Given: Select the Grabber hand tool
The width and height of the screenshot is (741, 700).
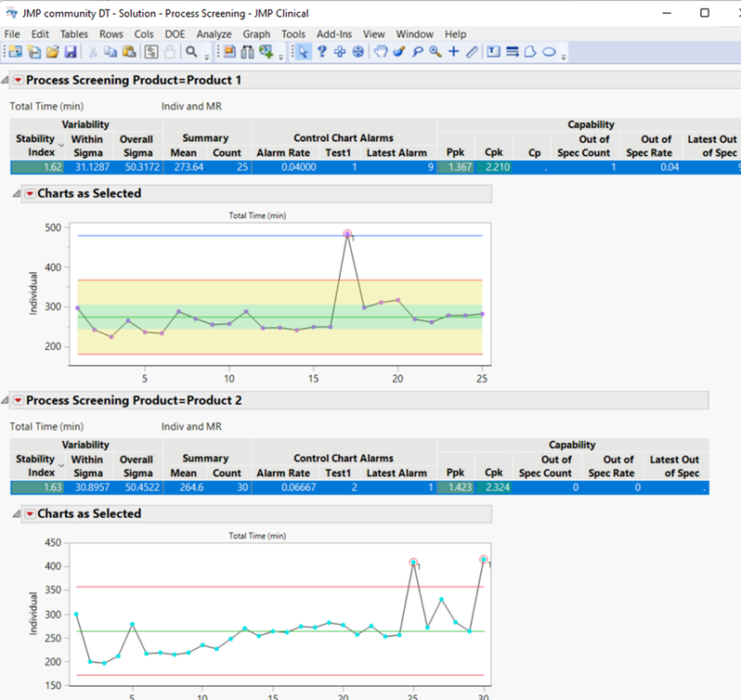Looking at the screenshot, I should tap(381, 52).
